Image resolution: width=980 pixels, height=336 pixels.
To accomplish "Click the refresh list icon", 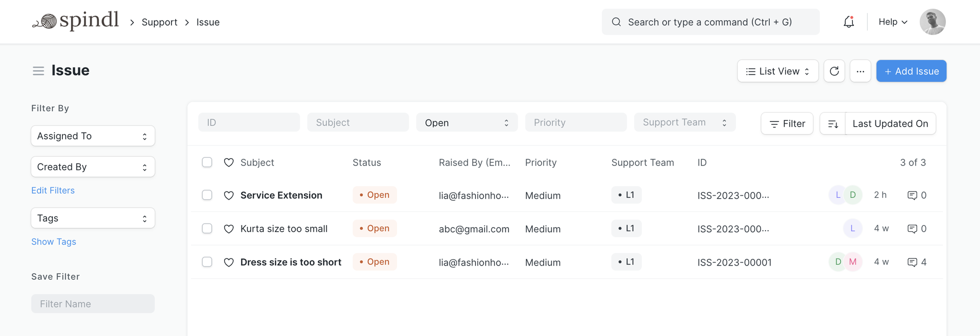I will tap(834, 71).
